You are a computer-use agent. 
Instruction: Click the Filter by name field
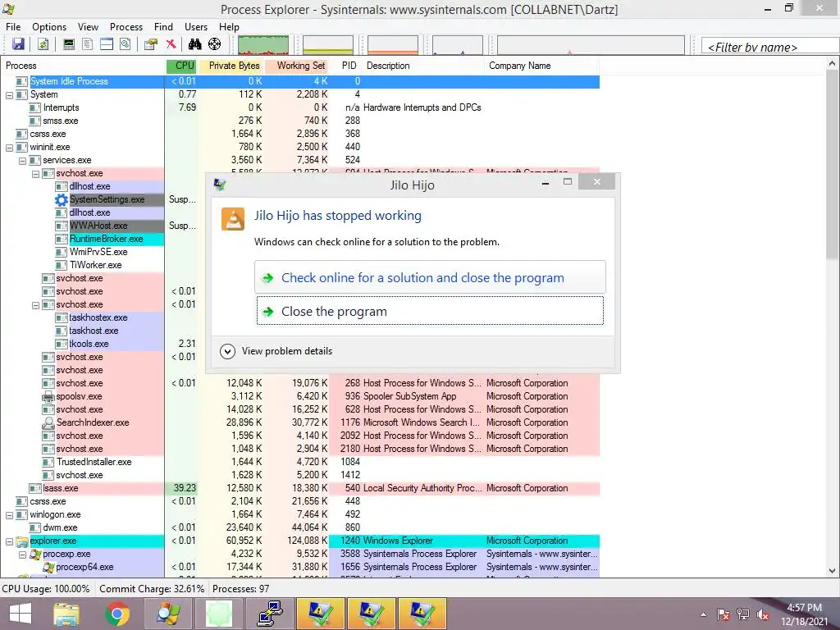click(x=769, y=47)
